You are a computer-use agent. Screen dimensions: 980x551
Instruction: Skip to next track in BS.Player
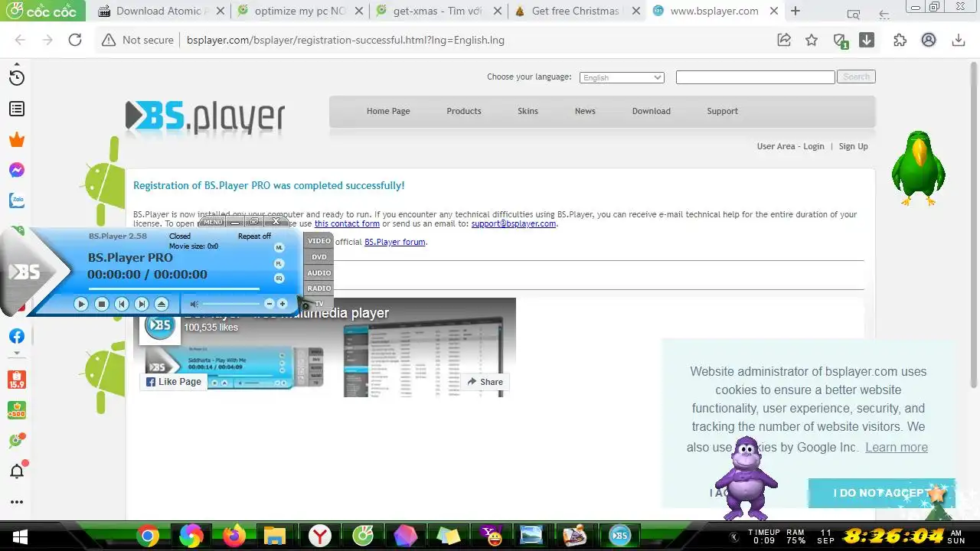tap(141, 304)
